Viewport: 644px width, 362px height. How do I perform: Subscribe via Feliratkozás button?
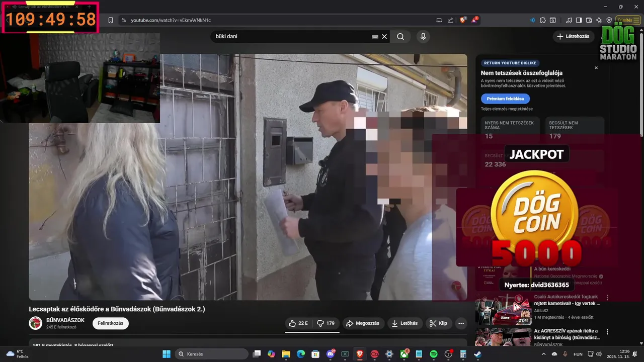click(x=110, y=323)
